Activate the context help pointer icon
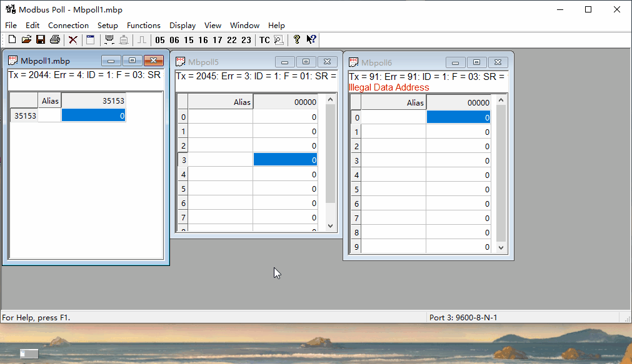Viewport: 632px width, 364px height. 311,39
